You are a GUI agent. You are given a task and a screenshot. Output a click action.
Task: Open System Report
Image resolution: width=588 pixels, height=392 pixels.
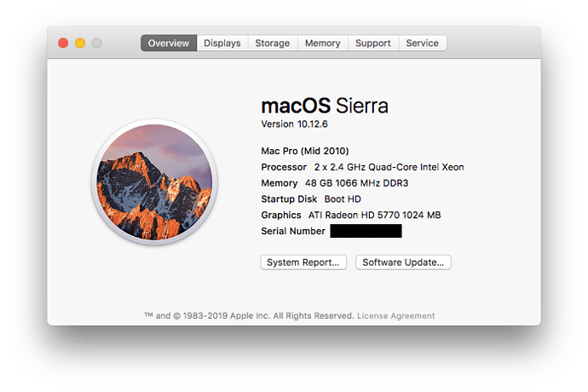coord(303,262)
